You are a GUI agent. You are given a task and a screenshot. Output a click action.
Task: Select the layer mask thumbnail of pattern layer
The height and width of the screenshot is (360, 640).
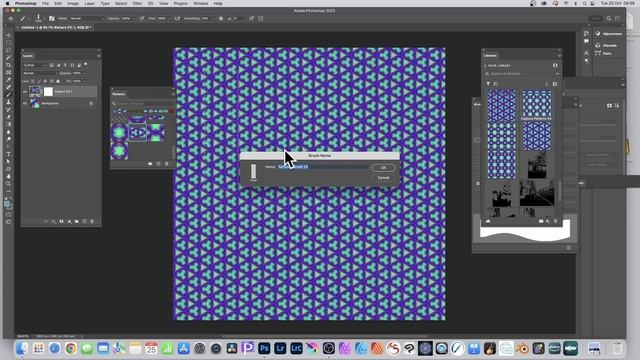(x=48, y=92)
